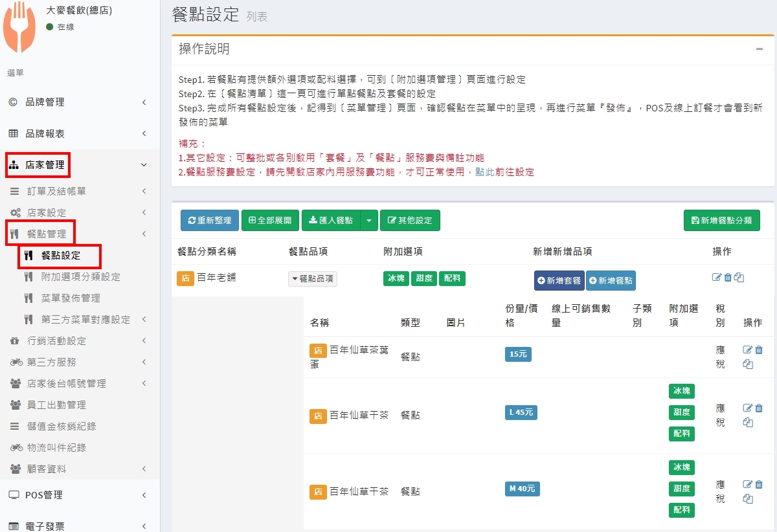Delete the L 45元 仙草干茶 item
This screenshot has width=777, height=532.
759,408
